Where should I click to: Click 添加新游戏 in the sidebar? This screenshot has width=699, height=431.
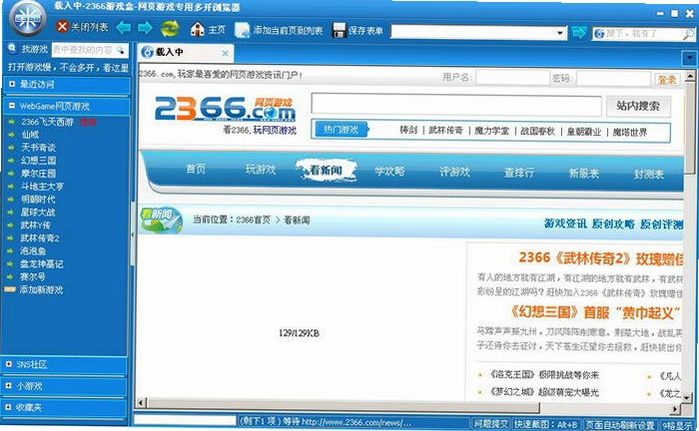click(x=41, y=290)
